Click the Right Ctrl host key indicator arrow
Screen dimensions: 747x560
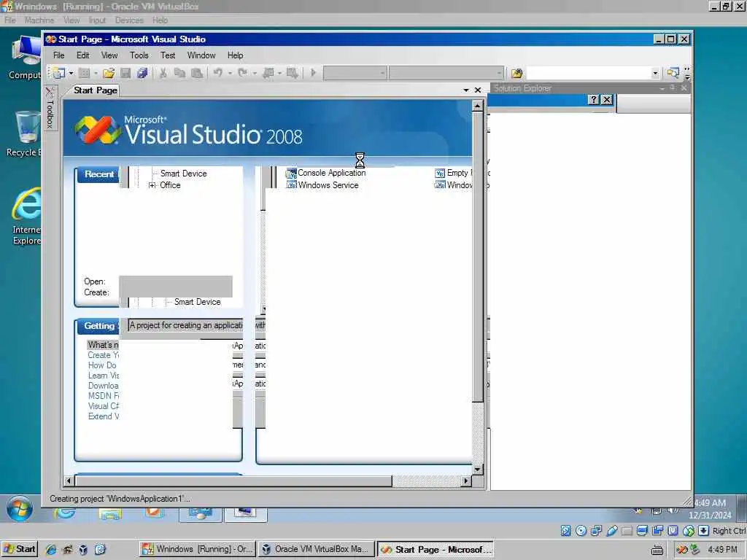(x=704, y=531)
